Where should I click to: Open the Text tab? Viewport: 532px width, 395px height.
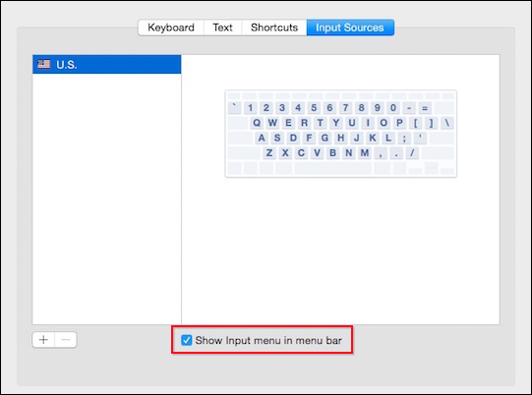(222, 28)
